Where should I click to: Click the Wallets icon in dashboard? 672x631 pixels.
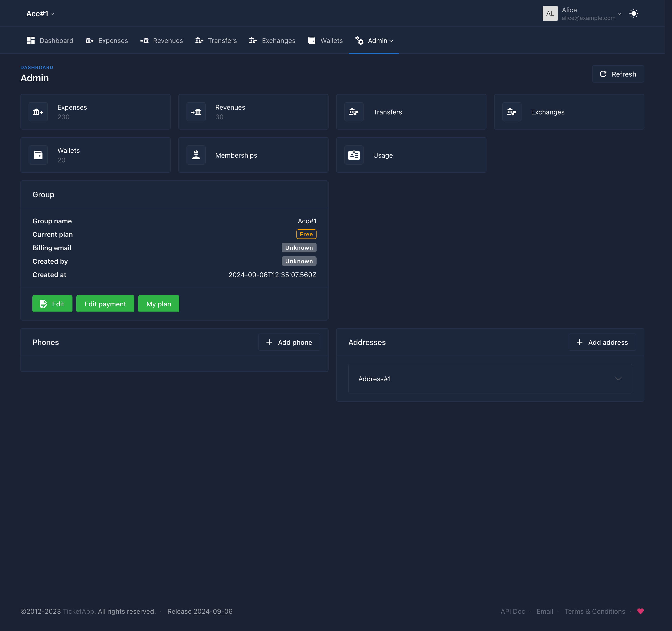coord(39,155)
